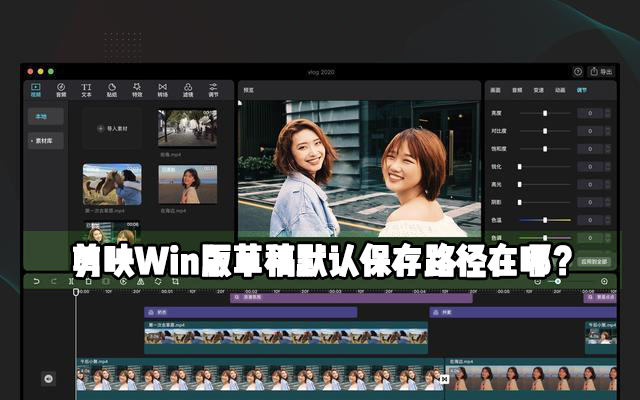Image resolution: width=640 pixels, height=400 pixels.
Task: Open the 转场 transitions tab icon
Action: tap(162, 87)
